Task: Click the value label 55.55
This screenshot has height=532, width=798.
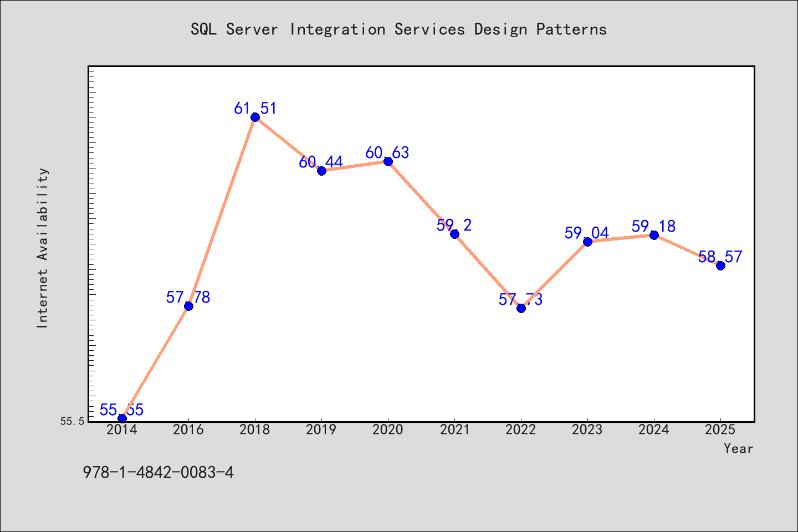Action: [x=121, y=410]
